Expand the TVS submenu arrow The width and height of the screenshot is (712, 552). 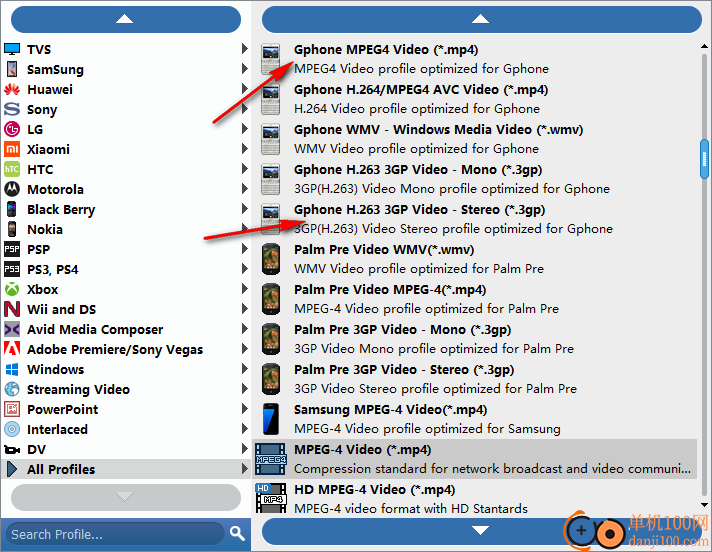245,49
